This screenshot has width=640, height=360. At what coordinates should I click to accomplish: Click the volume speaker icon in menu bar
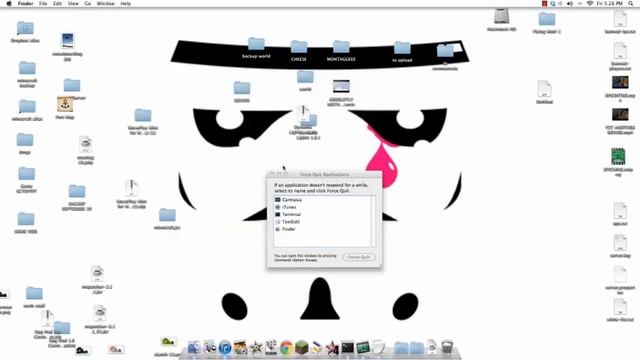coord(570,3)
